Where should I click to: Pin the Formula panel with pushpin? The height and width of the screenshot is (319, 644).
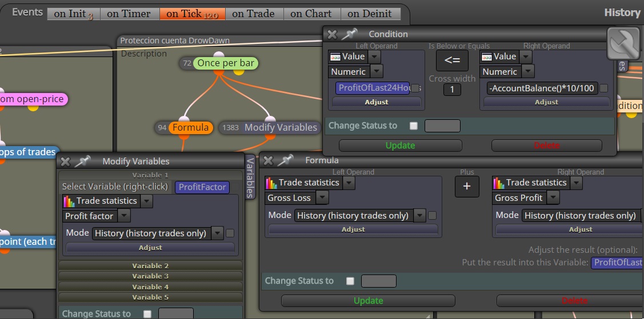click(x=286, y=160)
